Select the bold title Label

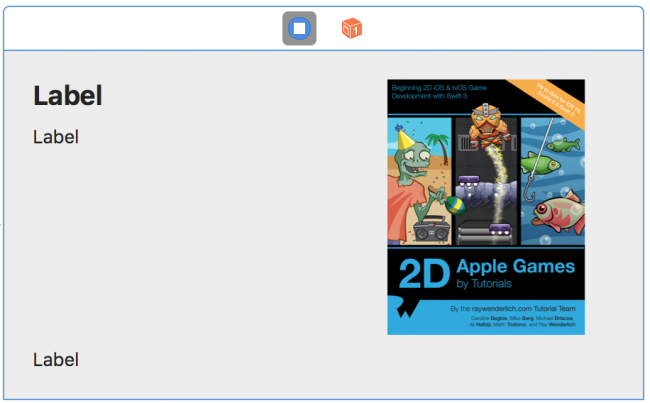point(68,96)
